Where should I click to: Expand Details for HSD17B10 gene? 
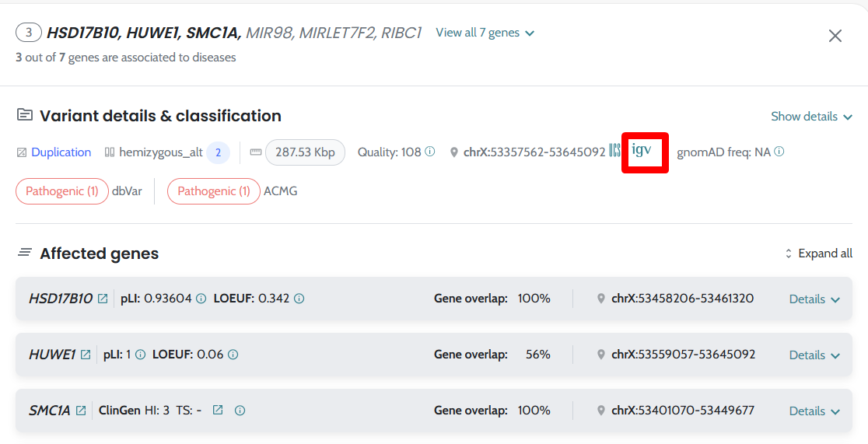[x=814, y=299]
